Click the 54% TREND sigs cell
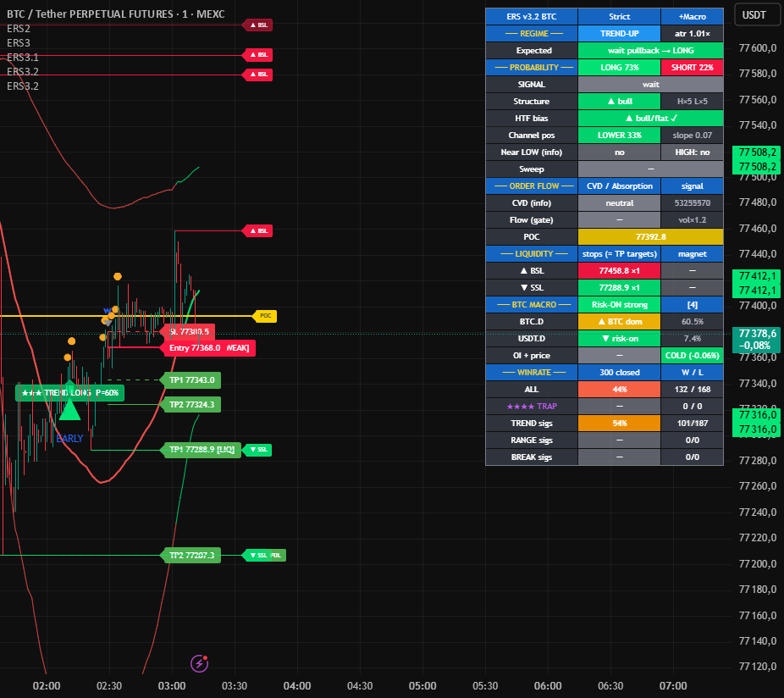 click(620, 424)
